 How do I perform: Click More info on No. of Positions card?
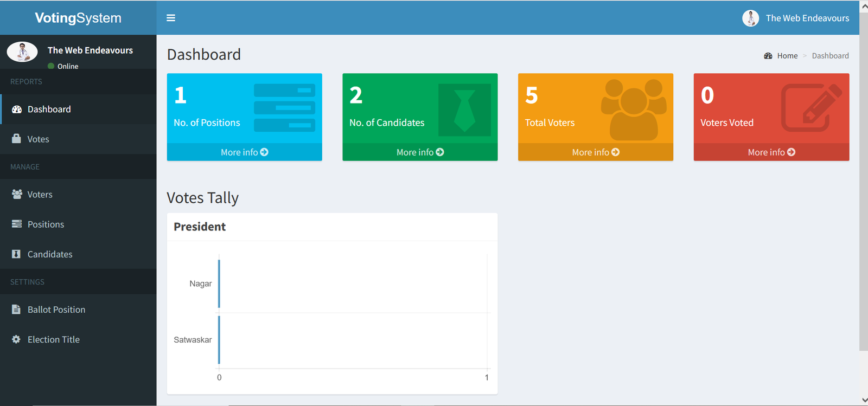click(244, 152)
